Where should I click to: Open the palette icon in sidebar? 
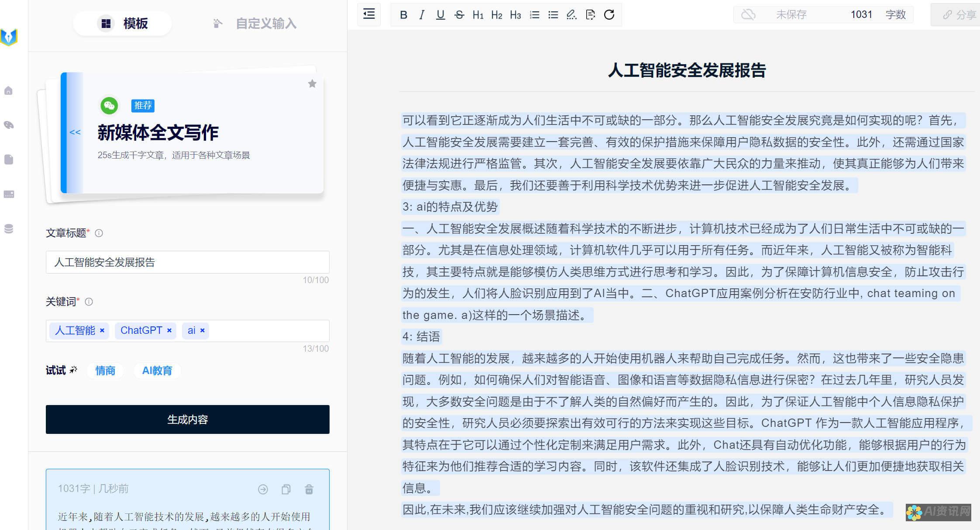click(x=8, y=125)
